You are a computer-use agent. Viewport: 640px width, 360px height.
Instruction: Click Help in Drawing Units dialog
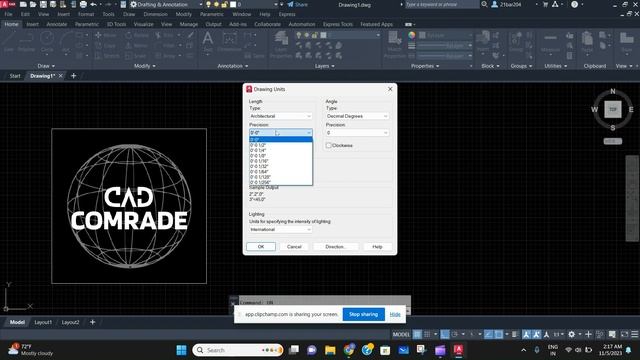click(x=377, y=247)
